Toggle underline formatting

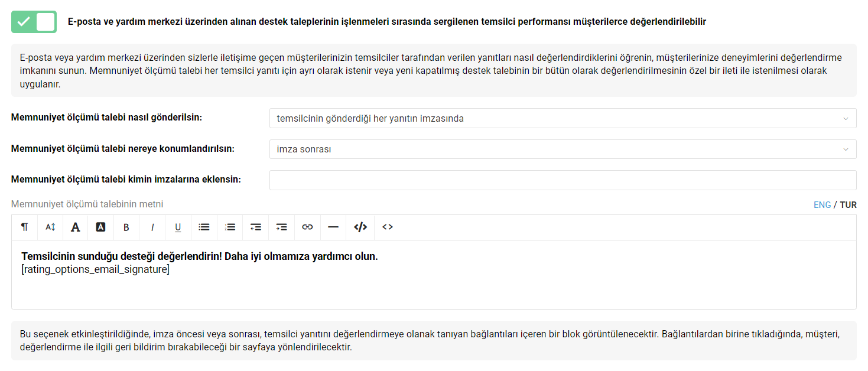(178, 227)
